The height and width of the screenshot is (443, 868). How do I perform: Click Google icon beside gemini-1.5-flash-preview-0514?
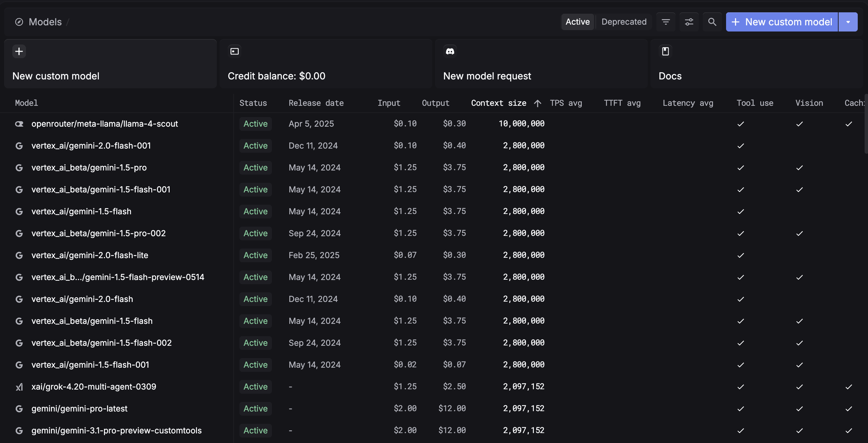[x=19, y=277]
